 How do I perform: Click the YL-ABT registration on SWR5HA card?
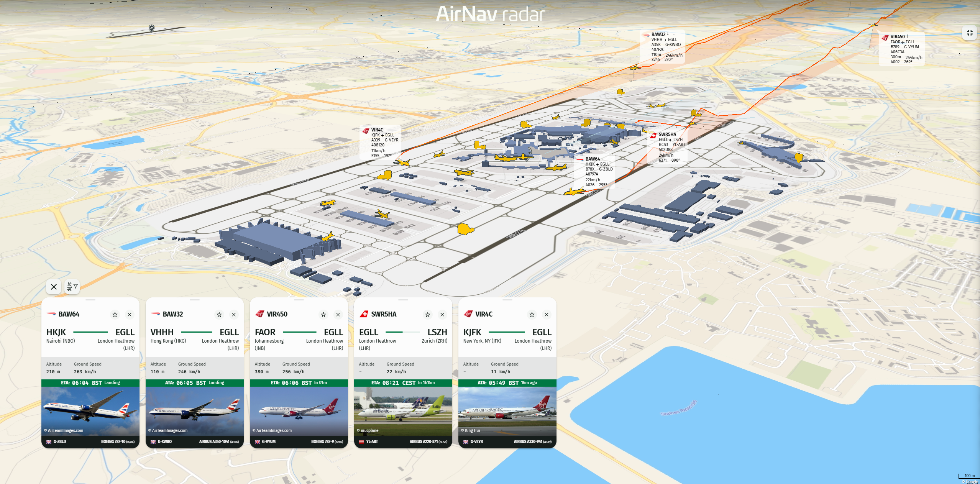(x=372, y=441)
